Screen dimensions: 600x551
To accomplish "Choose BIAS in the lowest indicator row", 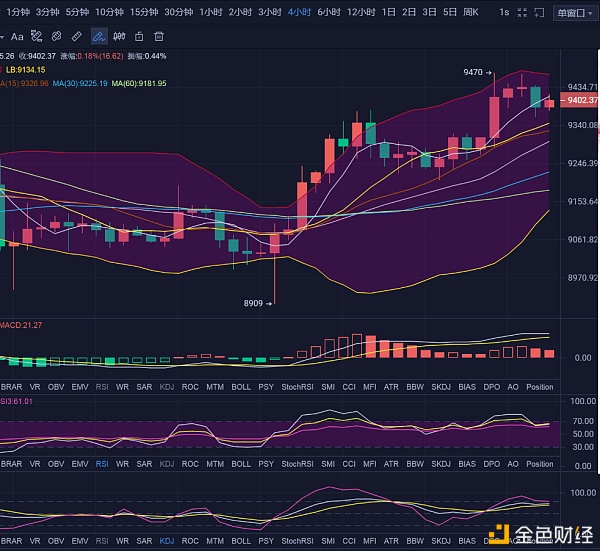I will 467,541.
